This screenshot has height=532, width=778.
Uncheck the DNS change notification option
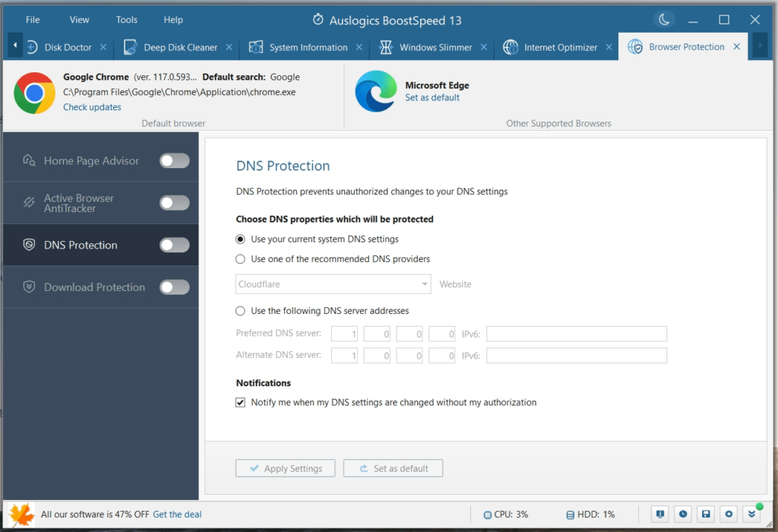(240, 402)
